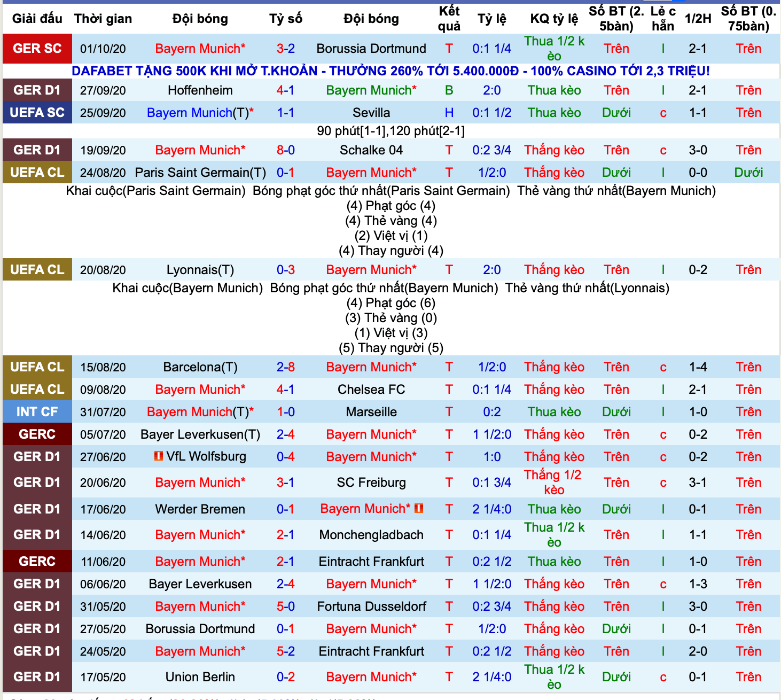Click the 1/2H column header
The width and height of the screenshot is (781, 700).
(698, 19)
